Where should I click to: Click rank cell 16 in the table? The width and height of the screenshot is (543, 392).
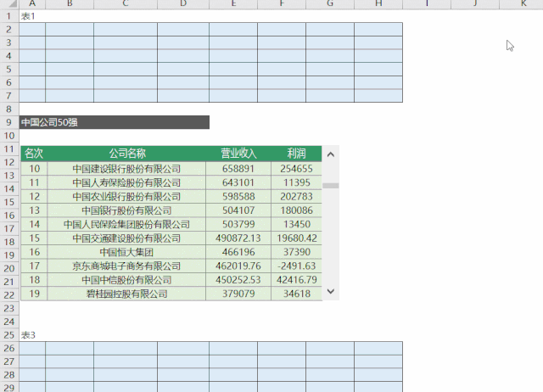click(x=34, y=252)
